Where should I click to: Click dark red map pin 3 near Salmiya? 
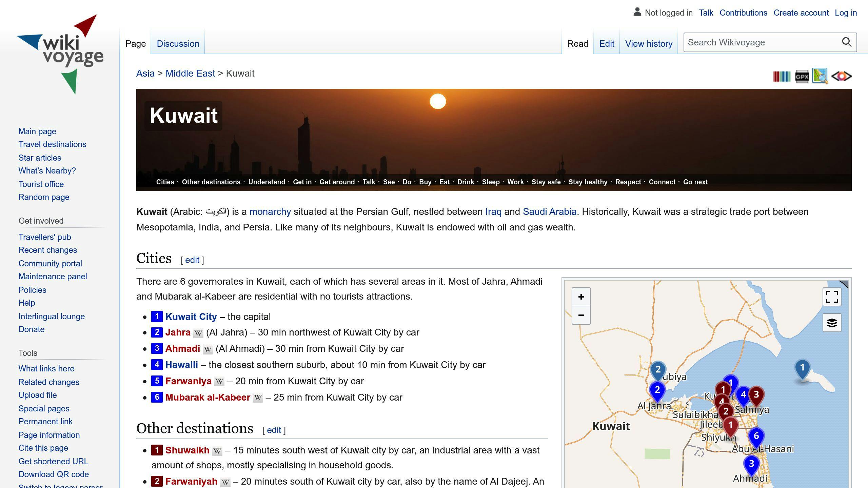756,396
